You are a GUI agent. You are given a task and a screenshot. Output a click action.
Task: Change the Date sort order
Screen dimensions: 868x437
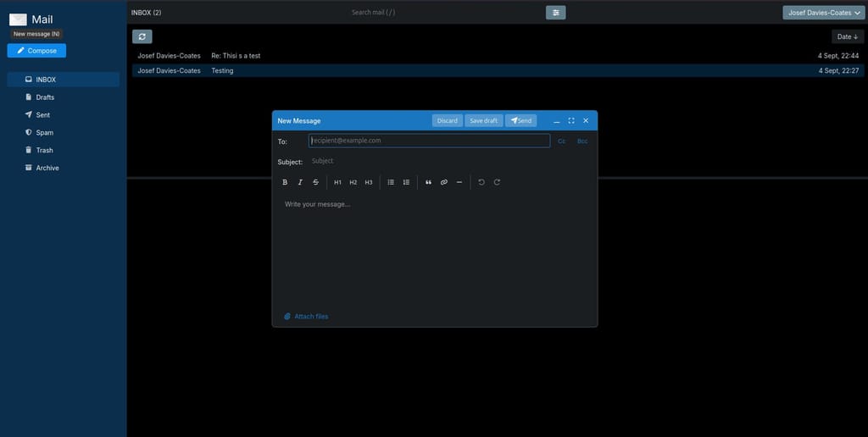[x=848, y=36]
